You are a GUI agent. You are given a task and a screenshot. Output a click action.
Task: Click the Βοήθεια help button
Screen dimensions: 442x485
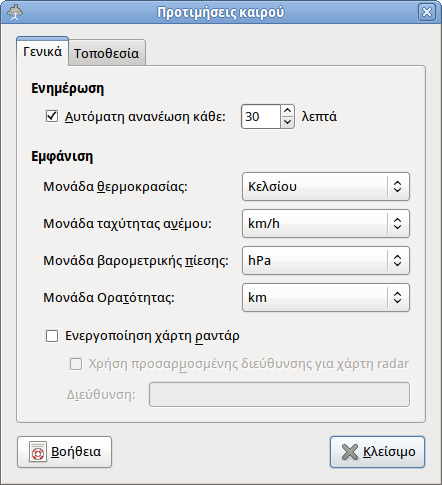[64, 452]
